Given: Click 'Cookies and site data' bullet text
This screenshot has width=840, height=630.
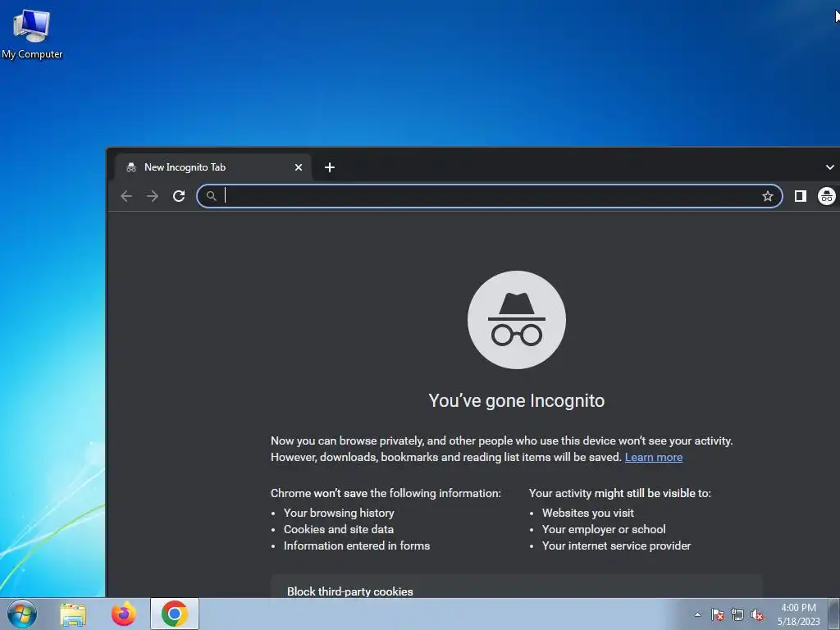Looking at the screenshot, I should (339, 529).
